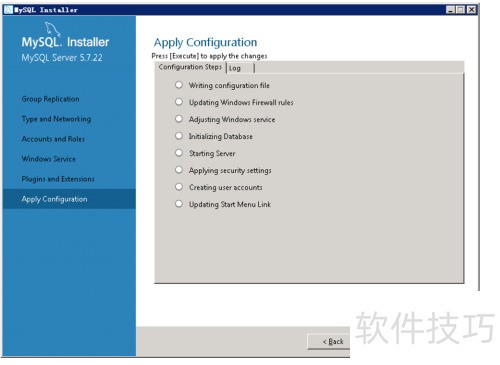This screenshot has width=500, height=365.
Task: Go to Group Replication sidebar step
Action: [x=50, y=99]
